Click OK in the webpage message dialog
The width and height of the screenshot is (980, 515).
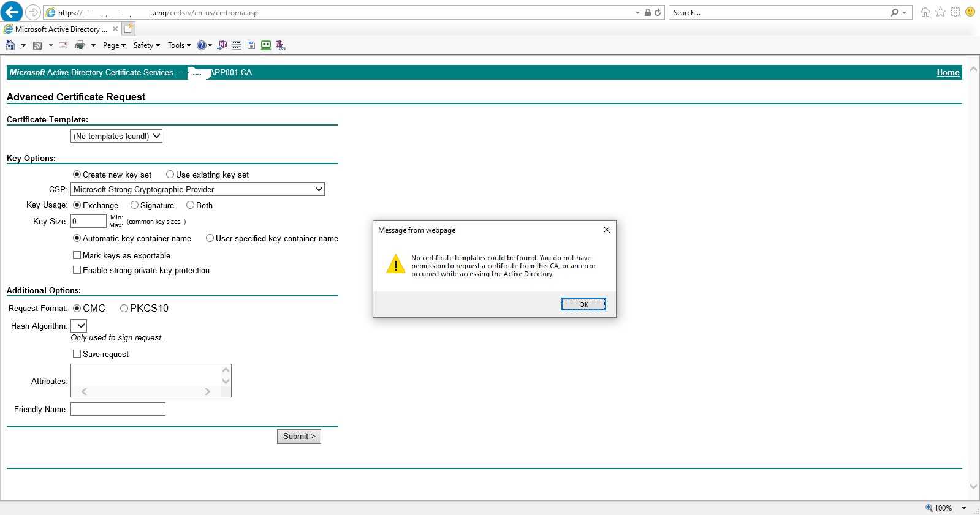point(583,304)
